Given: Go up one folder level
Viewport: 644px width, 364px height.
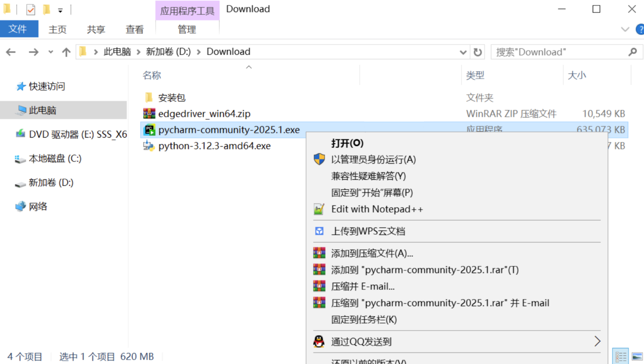Looking at the screenshot, I should 66,52.
